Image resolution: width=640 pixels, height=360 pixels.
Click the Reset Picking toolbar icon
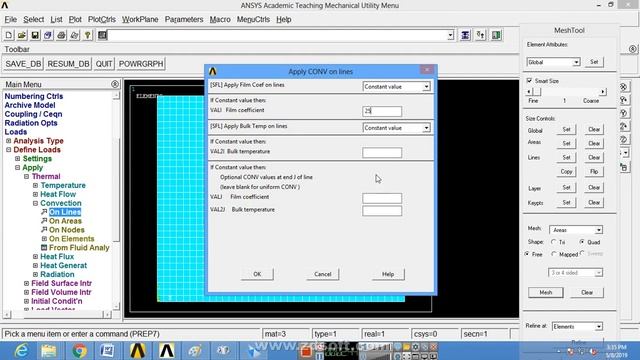point(480,35)
